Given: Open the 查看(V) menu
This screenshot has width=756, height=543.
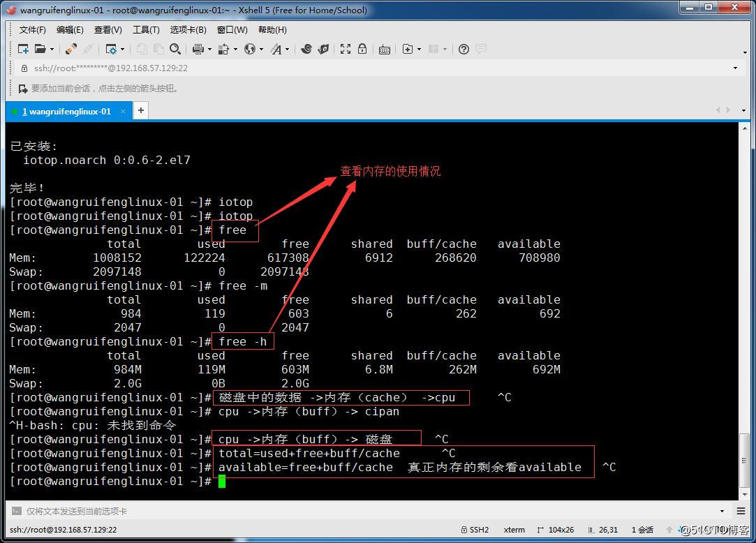Looking at the screenshot, I should (108, 30).
